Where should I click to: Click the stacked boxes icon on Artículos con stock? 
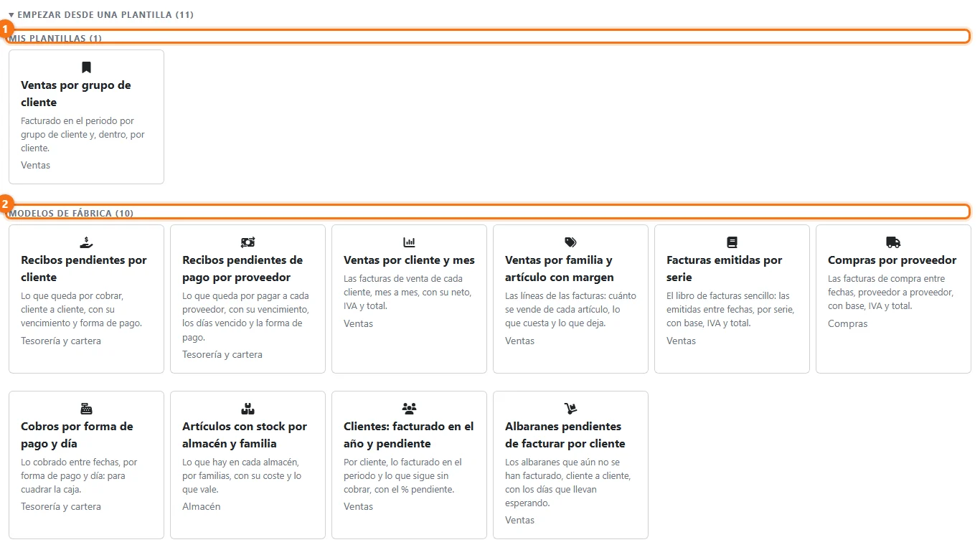point(248,409)
